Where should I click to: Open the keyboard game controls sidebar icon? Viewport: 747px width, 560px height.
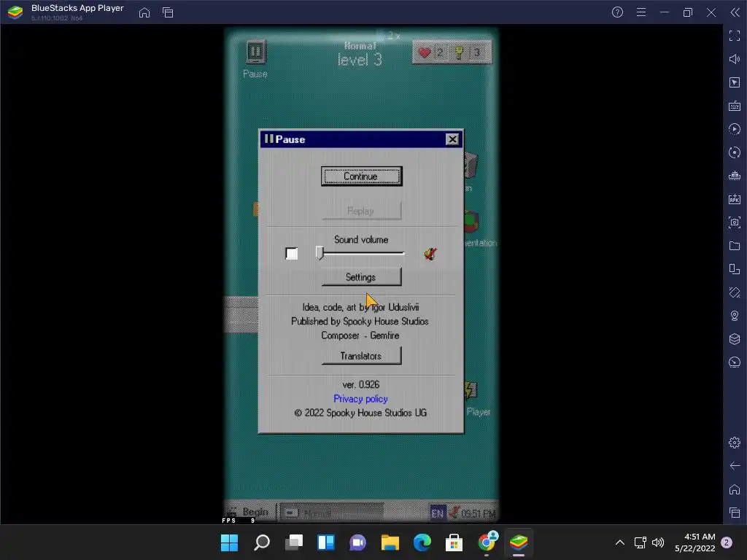(x=735, y=106)
